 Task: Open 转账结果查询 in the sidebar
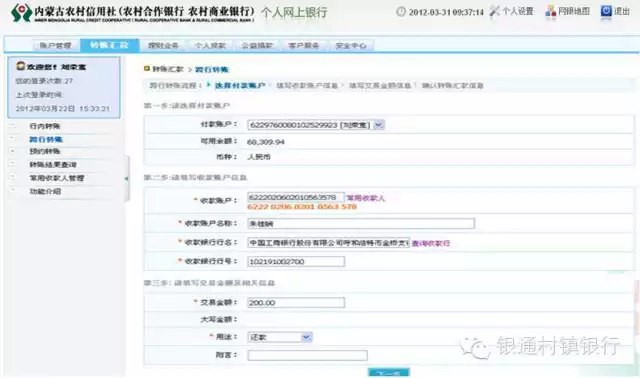[53, 165]
